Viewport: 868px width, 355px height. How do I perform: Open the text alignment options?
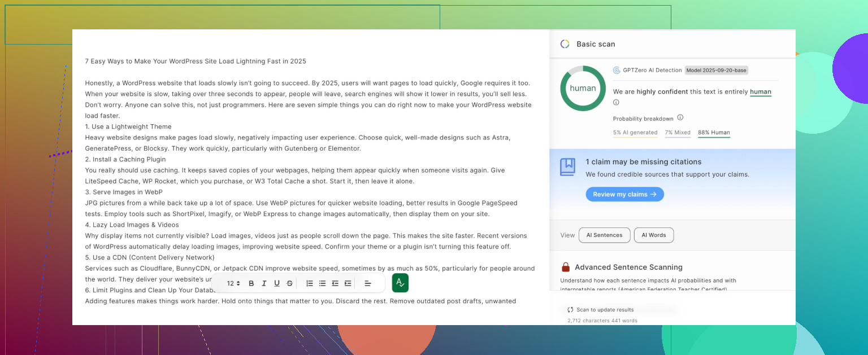[368, 283]
